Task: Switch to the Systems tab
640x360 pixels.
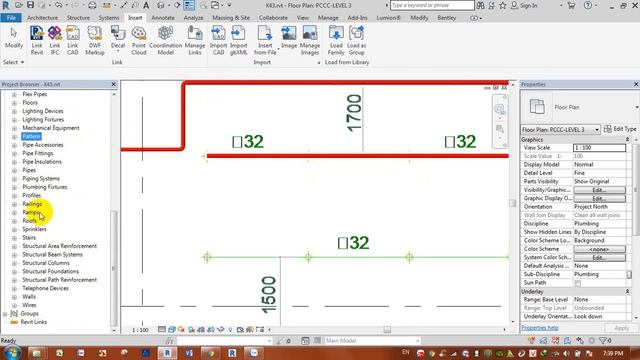Action: point(109,18)
